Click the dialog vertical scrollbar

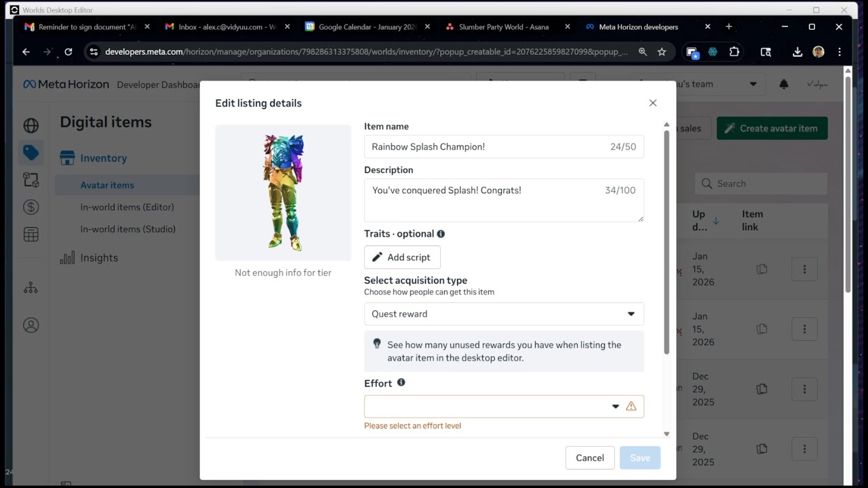(x=667, y=242)
